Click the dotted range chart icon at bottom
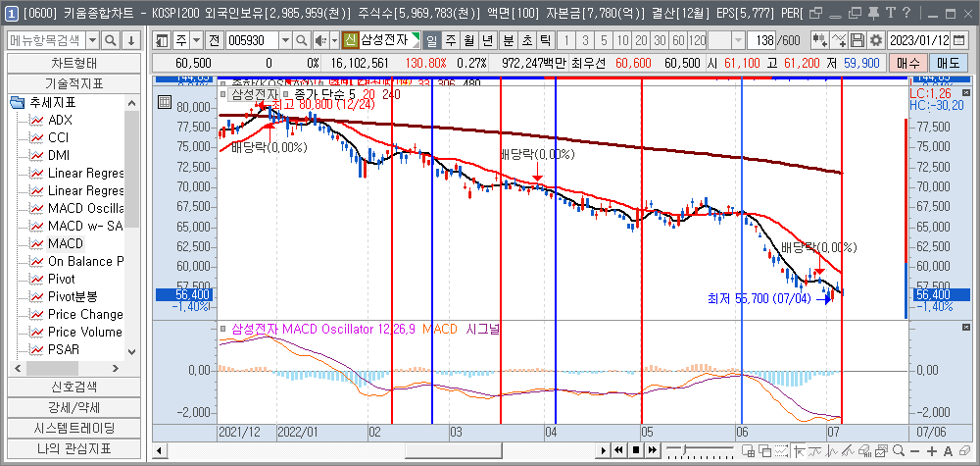The width and height of the screenshot is (980, 466). point(781,450)
